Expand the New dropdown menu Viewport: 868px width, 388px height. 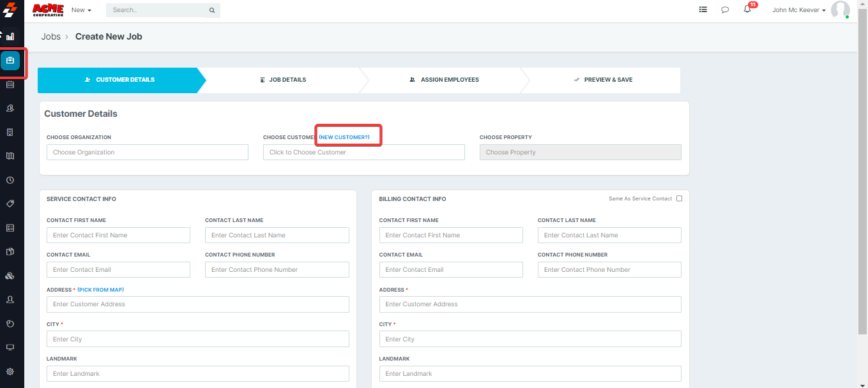point(81,10)
